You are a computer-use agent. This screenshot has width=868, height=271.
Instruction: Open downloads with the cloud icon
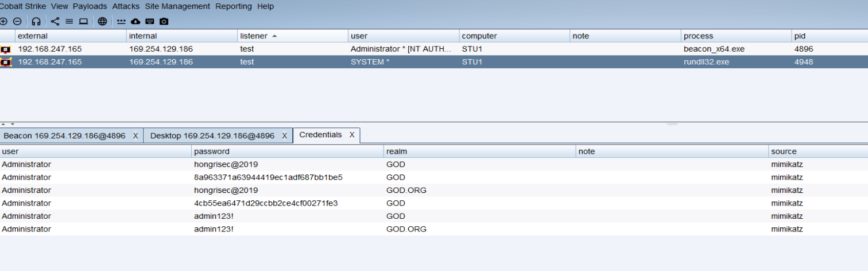point(135,21)
